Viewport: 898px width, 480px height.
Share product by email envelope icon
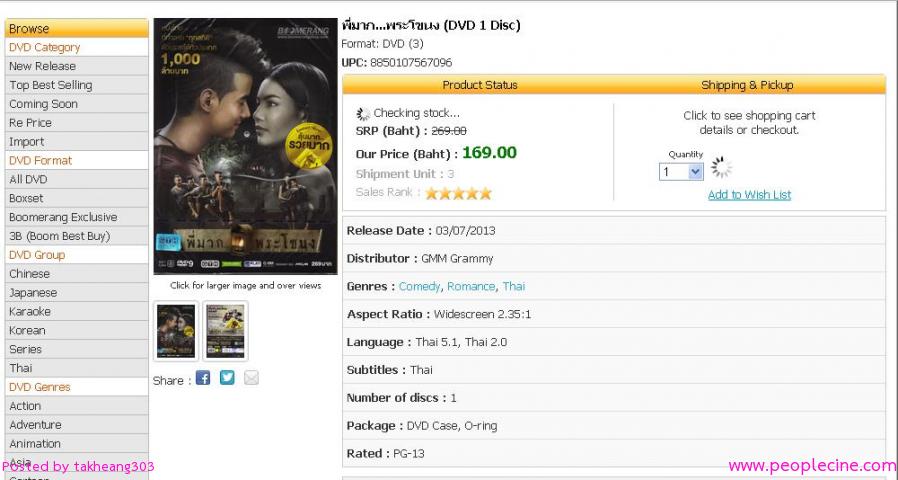point(251,377)
